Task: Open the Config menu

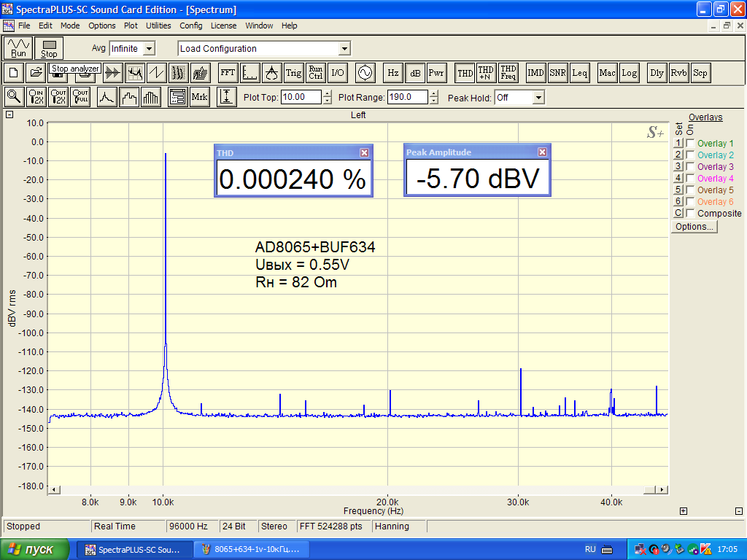Action: [x=191, y=26]
